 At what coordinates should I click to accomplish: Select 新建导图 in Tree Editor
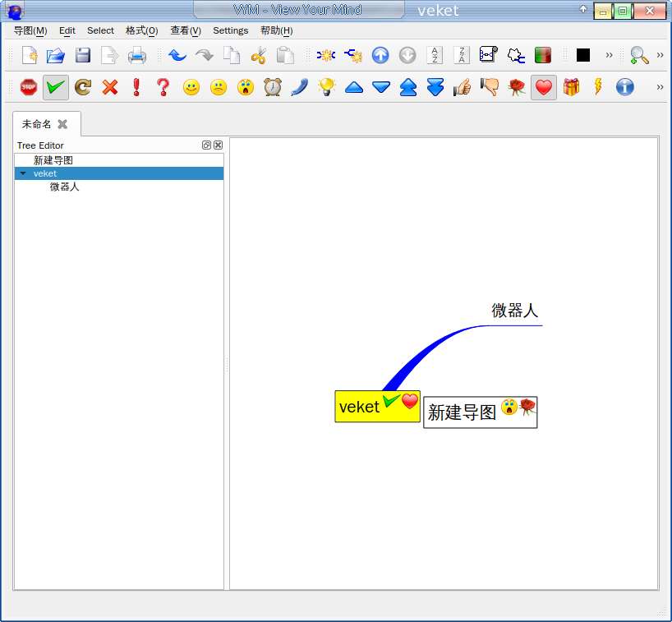pyautogui.click(x=53, y=160)
